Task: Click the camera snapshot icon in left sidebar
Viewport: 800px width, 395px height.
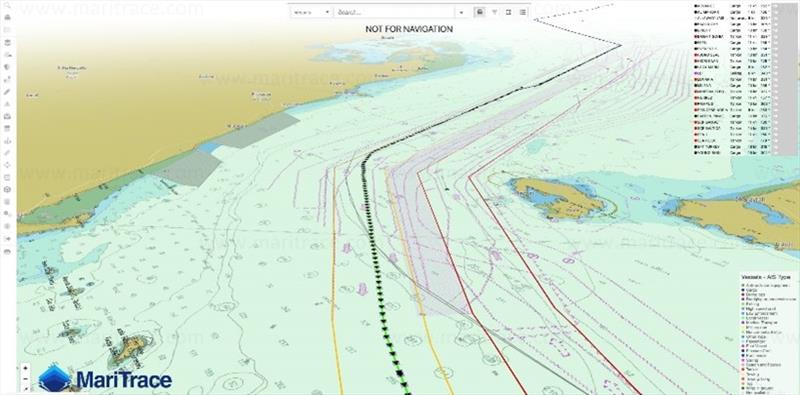Action: 7,116
